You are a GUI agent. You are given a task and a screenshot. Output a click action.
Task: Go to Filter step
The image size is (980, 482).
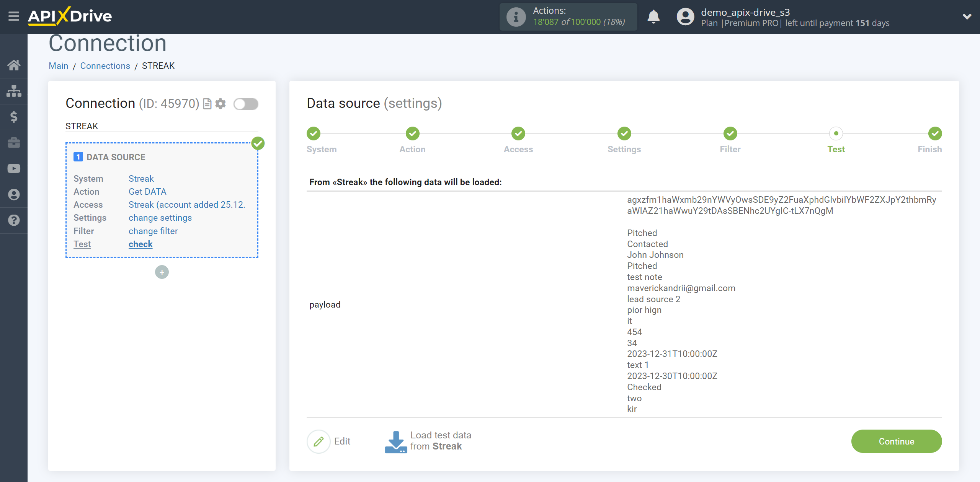tap(730, 134)
